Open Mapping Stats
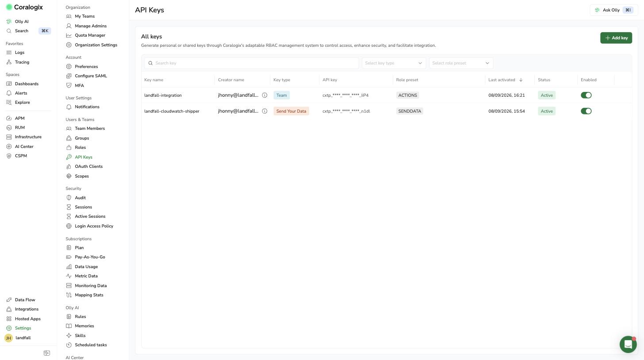Viewport: 644px width, 360px height. 84,295
